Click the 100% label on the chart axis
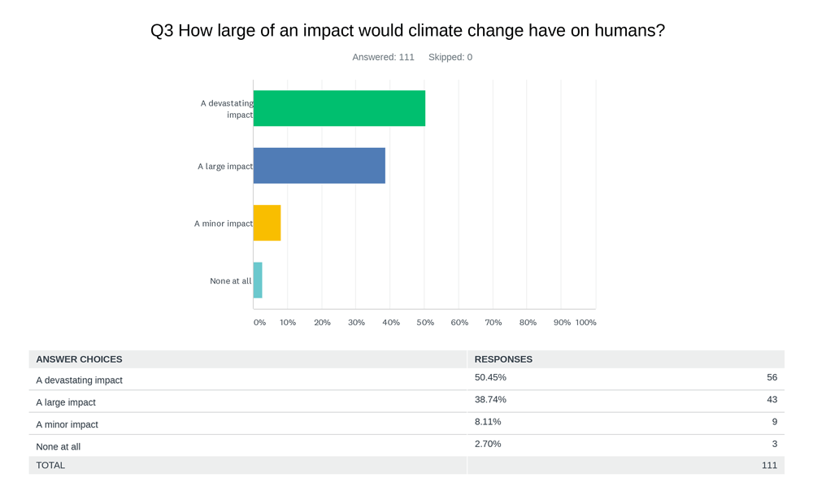Viewport: 813px width, 504px height. click(x=585, y=323)
